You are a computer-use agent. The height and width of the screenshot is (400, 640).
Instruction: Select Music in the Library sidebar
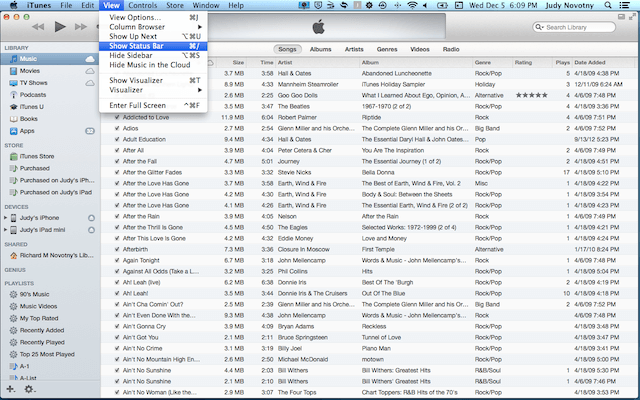[50, 59]
